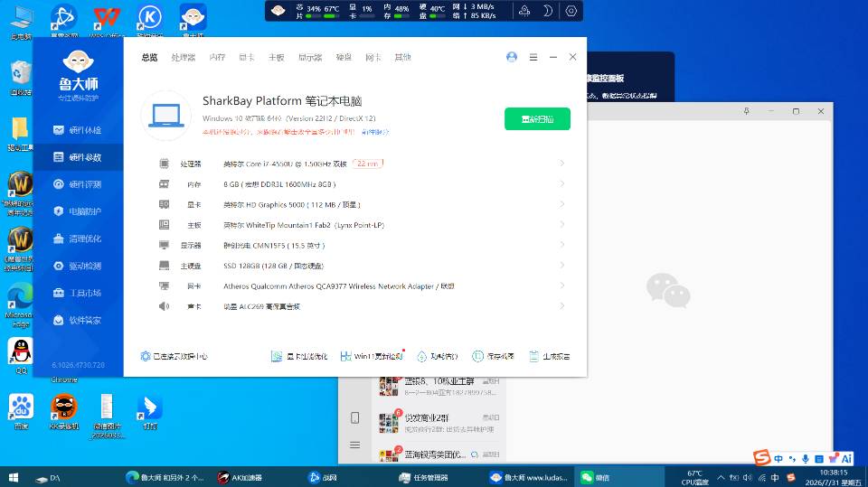Click the pin icon on WeChat title bar
The image size is (868, 487).
point(746,111)
